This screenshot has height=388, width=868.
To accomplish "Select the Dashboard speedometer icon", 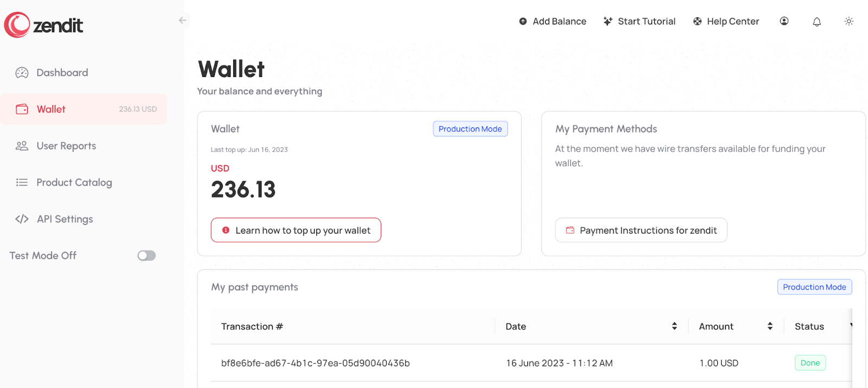I will pos(22,72).
